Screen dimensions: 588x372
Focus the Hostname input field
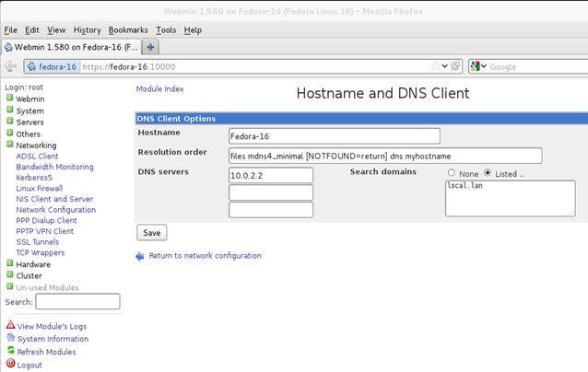click(x=335, y=136)
